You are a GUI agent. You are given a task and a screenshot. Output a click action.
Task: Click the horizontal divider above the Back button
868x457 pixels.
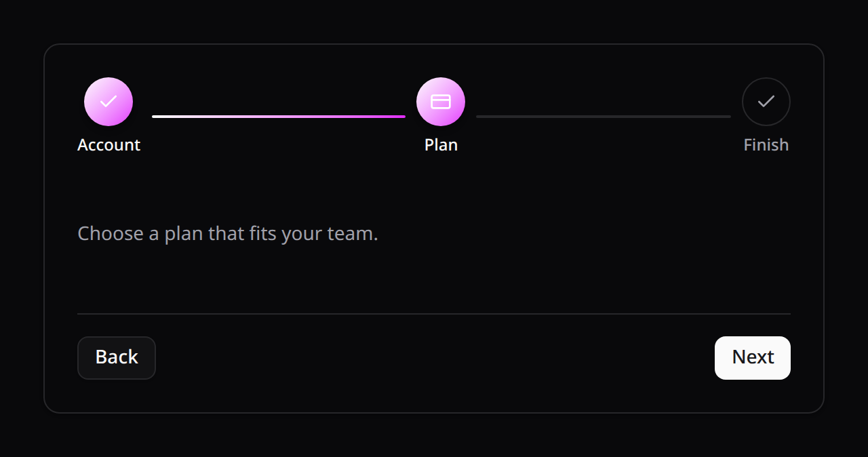point(434,314)
